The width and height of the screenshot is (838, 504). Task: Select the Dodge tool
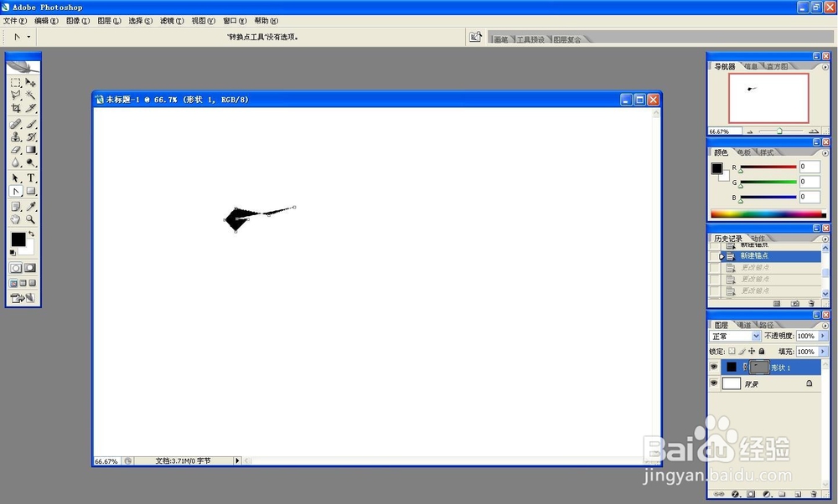pyautogui.click(x=30, y=163)
